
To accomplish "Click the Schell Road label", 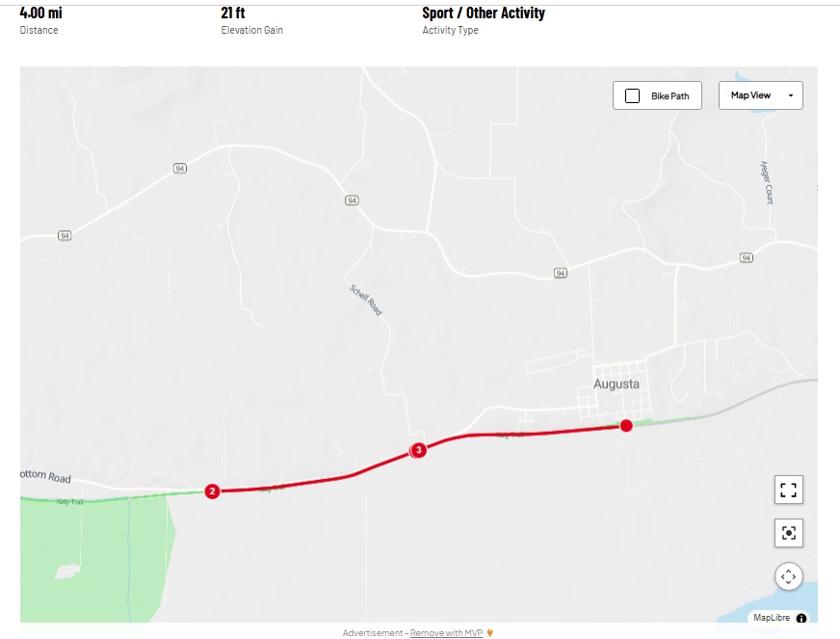I will point(366,300).
